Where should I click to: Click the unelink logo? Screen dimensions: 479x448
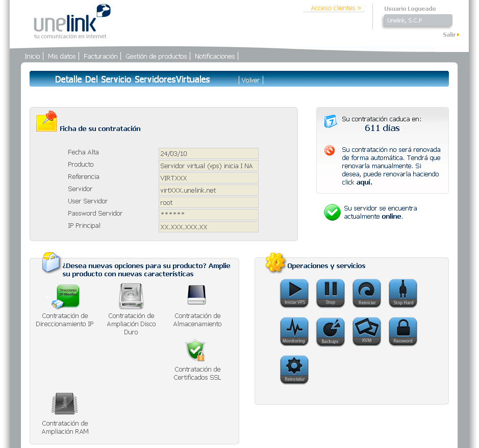click(x=72, y=22)
